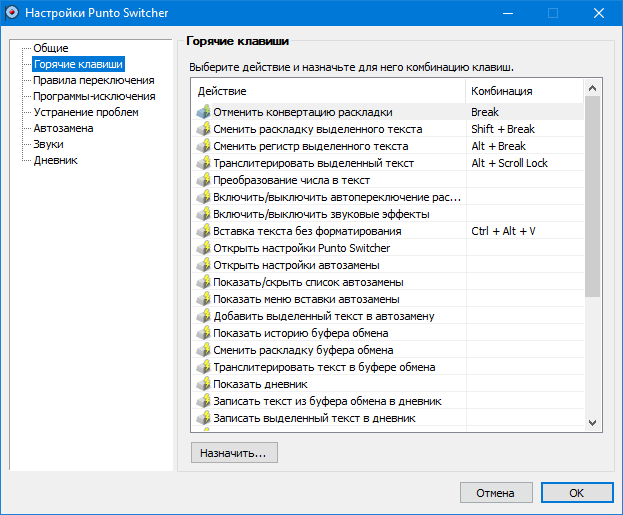
Task: Click the scrollbar up arrow in hotkey list
Action: (x=592, y=88)
